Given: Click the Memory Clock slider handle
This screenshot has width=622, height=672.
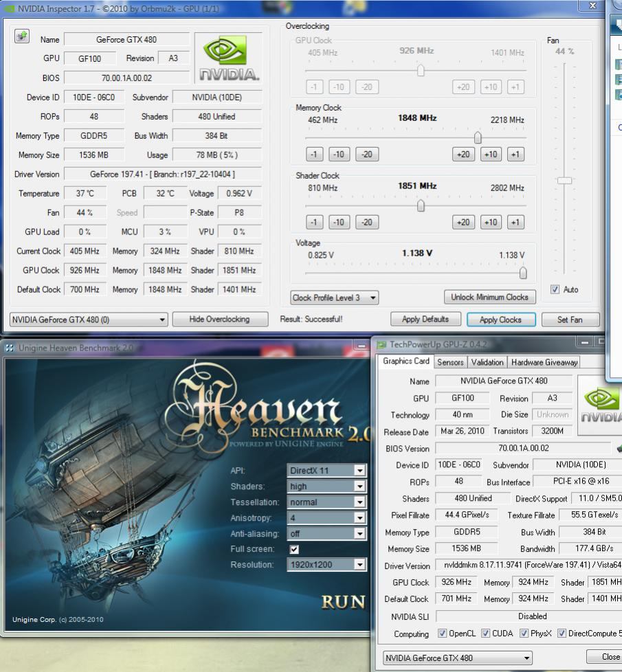Looking at the screenshot, I should [478, 137].
